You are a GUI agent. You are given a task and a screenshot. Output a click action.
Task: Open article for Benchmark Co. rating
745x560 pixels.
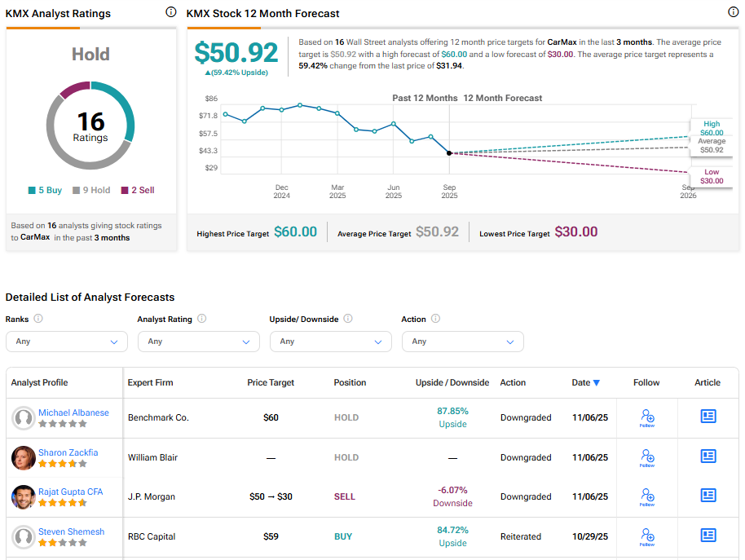708,417
